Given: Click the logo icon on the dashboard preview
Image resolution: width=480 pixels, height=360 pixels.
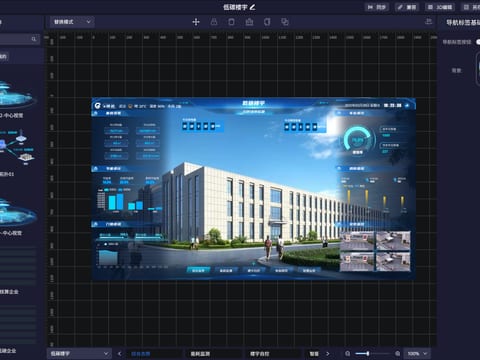Looking at the screenshot, I should coord(97,106).
